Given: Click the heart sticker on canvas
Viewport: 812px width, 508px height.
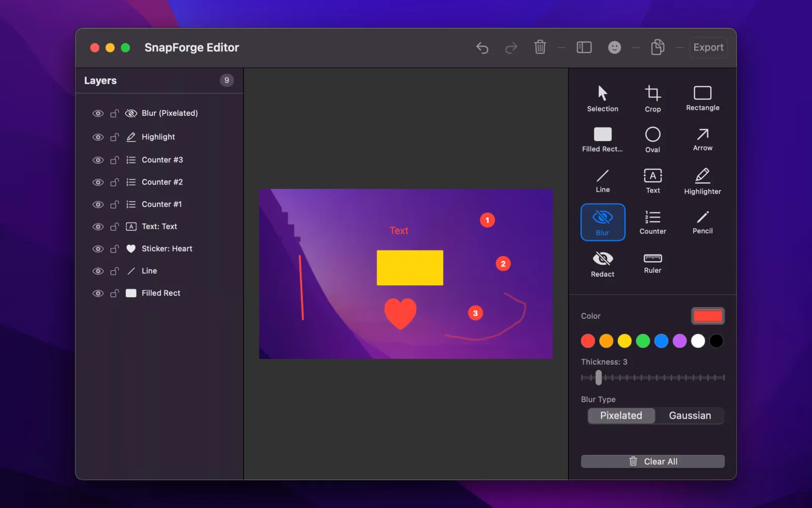Looking at the screenshot, I should [400, 313].
